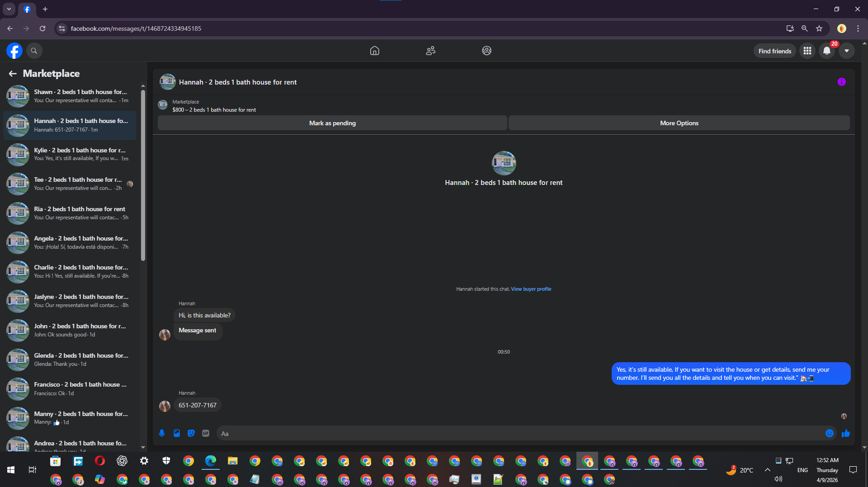Open the GIF picker icon
The height and width of the screenshot is (487, 868).
point(206,433)
